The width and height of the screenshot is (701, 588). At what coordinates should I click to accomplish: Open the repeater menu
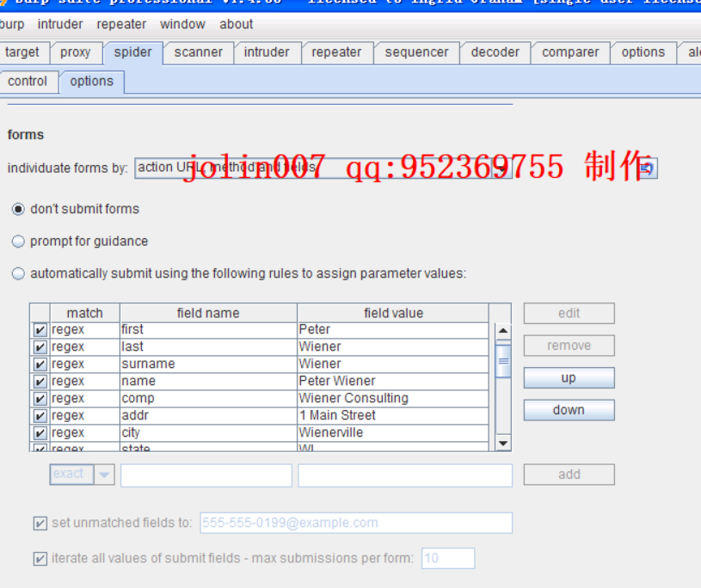121,24
